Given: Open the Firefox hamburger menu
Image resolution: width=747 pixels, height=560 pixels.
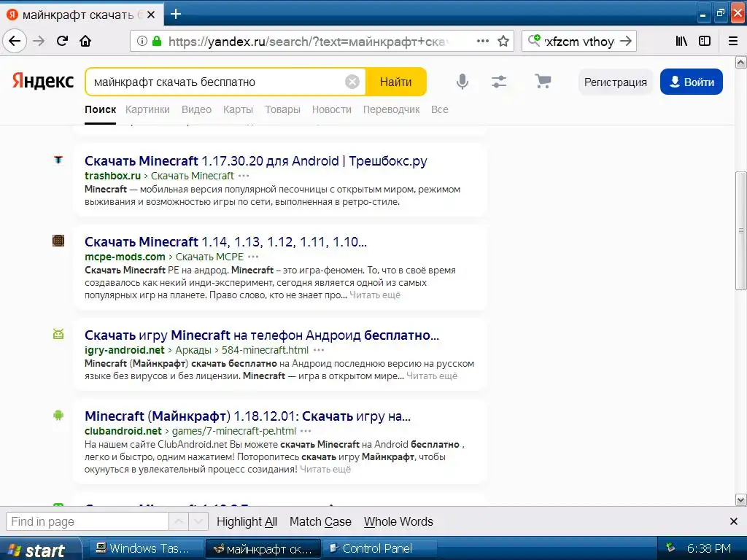Looking at the screenshot, I should click(x=733, y=41).
